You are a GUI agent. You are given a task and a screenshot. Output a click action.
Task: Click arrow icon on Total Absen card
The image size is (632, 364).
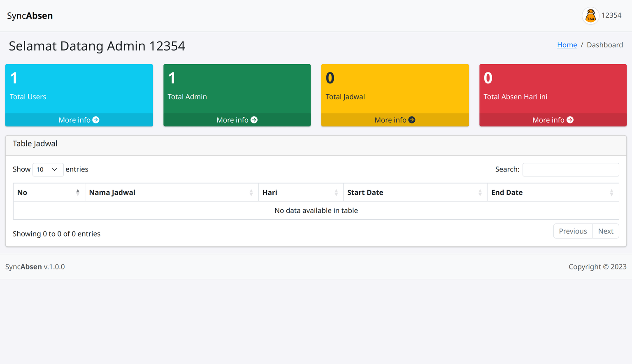coord(570,120)
